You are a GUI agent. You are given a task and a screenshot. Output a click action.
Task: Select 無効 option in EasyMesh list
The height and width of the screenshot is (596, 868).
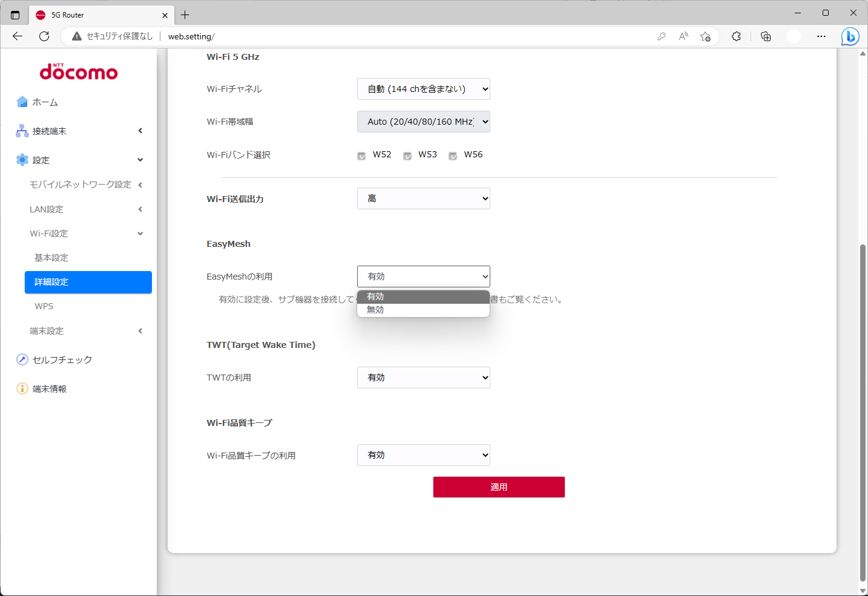[x=423, y=310]
